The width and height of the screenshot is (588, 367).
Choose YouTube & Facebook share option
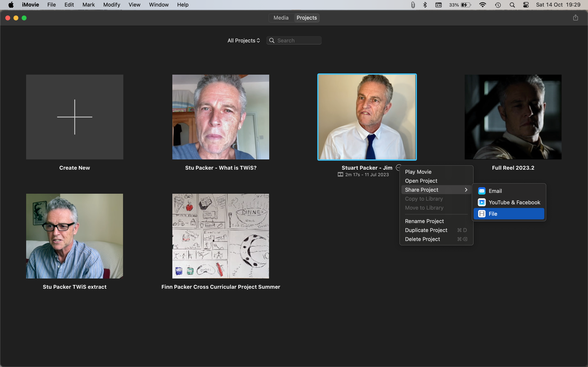click(514, 202)
